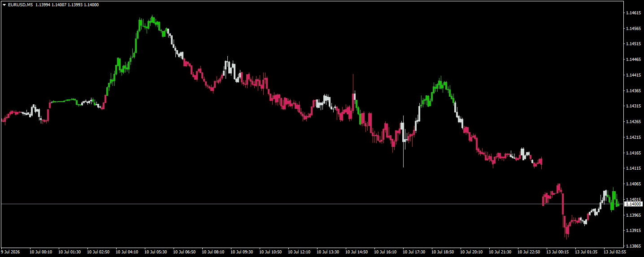Click the 1.14315 price scale label
This screenshot has width=644, height=257.
pyautogui.click(x=632, y=106)
